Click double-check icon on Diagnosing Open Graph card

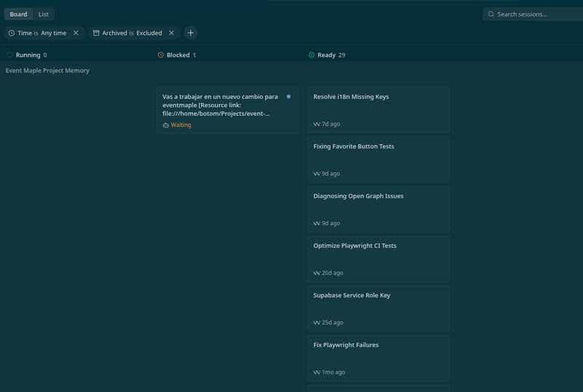click(316, 224)
